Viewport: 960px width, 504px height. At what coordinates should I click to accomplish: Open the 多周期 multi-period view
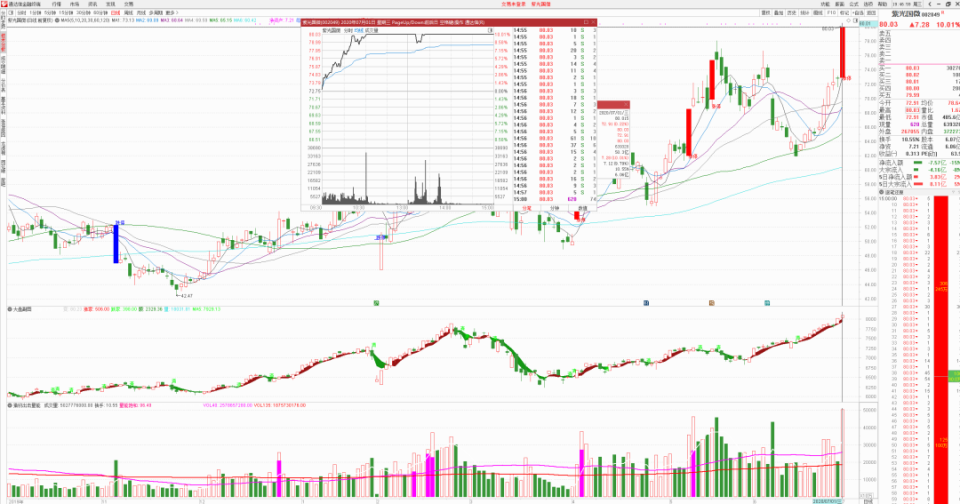156,13
